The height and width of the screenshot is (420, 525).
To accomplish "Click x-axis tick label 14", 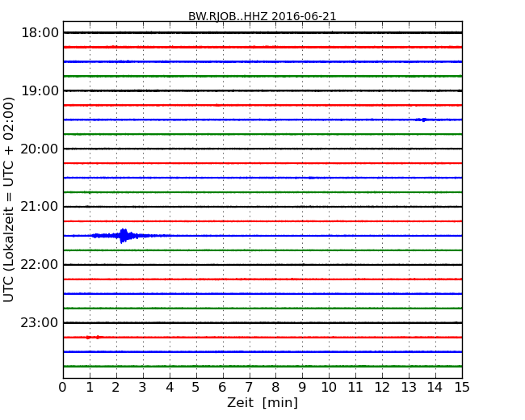I will click(435, 388).
